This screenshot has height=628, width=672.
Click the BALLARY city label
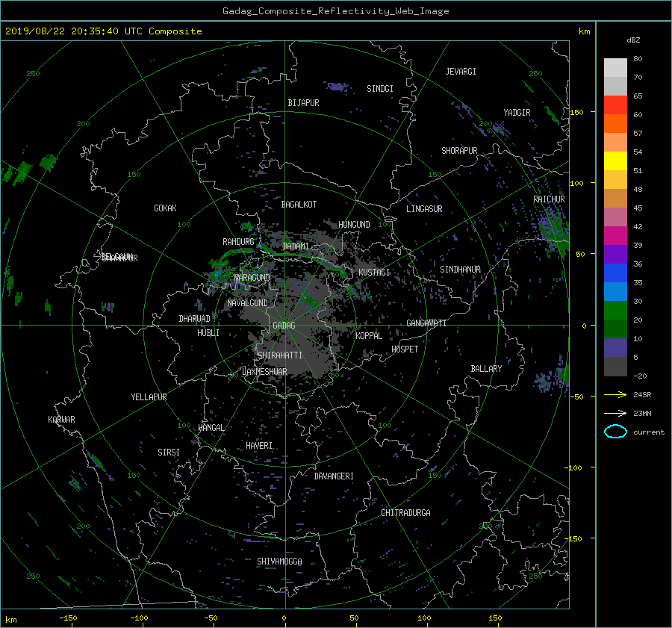click(x=486, y=369)
